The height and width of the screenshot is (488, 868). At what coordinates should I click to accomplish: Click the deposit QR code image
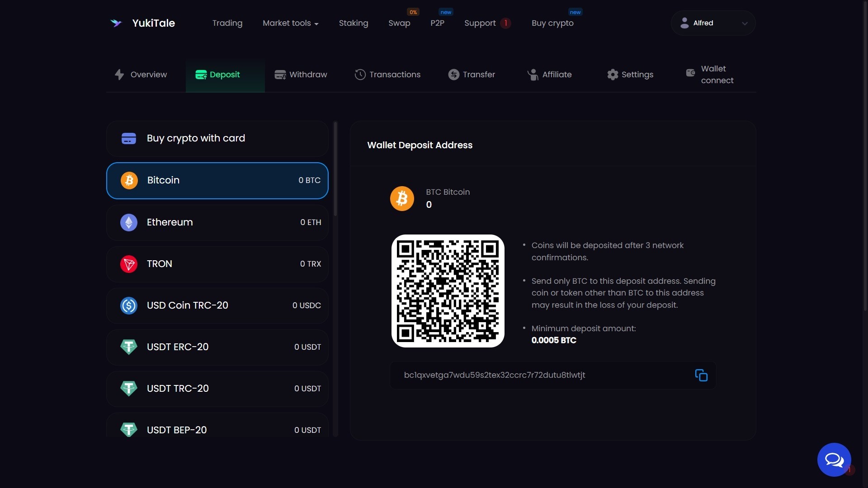pos(448,291)
